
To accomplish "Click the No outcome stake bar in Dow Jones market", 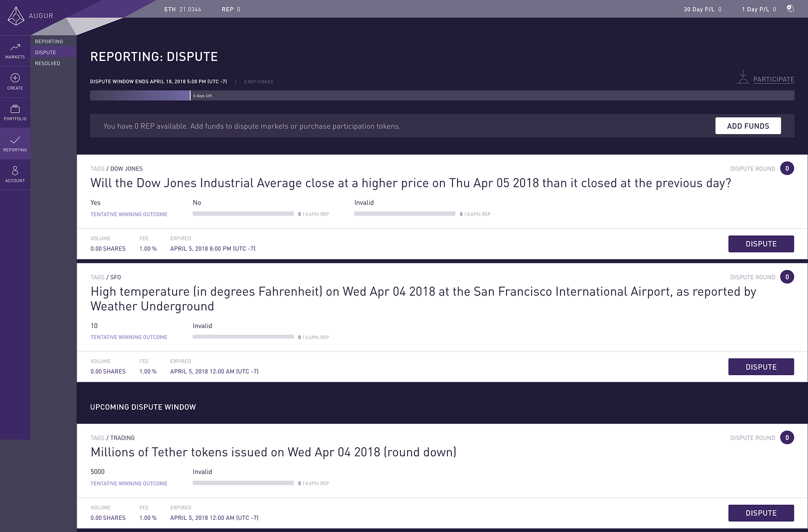I will point(243,214).
